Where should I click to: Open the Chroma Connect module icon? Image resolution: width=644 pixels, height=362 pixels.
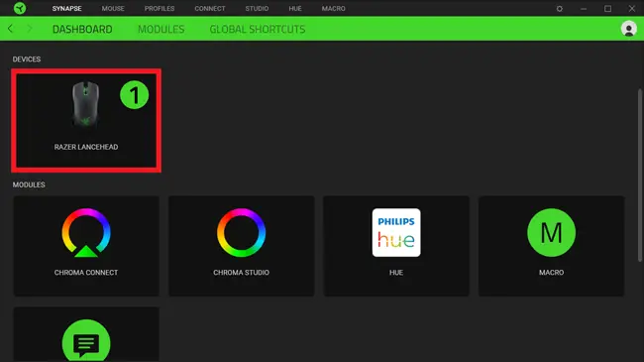86,232
